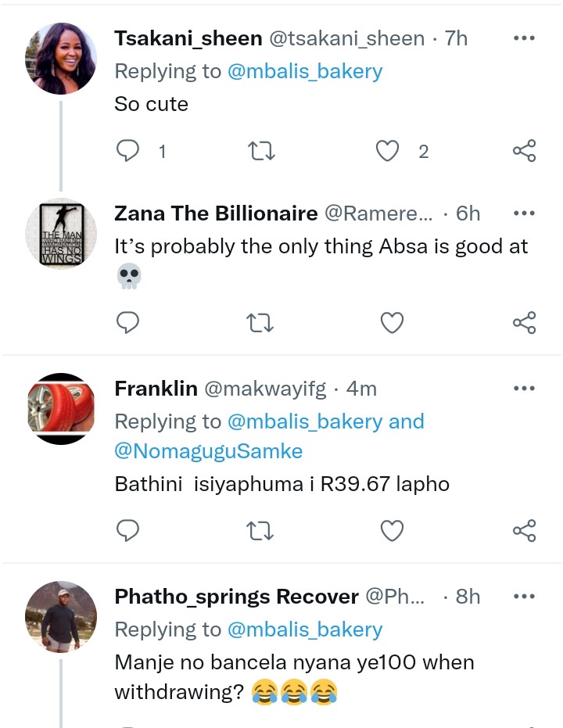Open @mbalis_bakery link in Tsakani_sheen's reply

(305, 71)
